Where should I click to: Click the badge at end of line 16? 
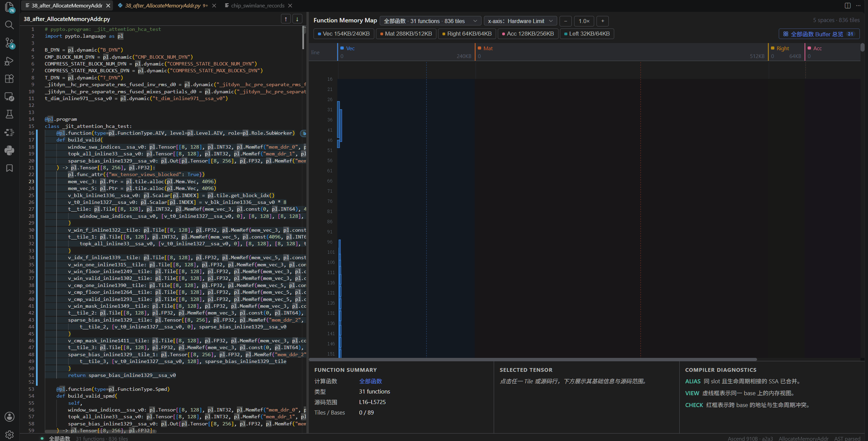tap(303, 133)
